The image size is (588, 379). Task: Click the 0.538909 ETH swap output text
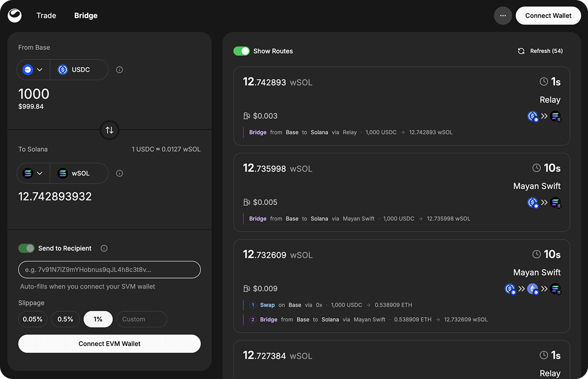pos(394,305)
